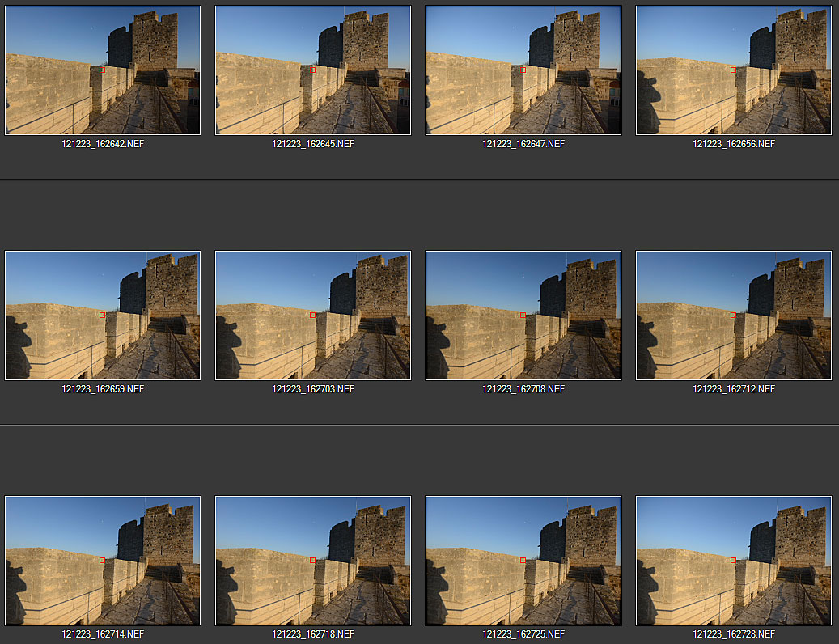This screenshot has width=839, height=644.
Task: Click the filename label 121223_162712.NEF
Action: coord(734,389)
